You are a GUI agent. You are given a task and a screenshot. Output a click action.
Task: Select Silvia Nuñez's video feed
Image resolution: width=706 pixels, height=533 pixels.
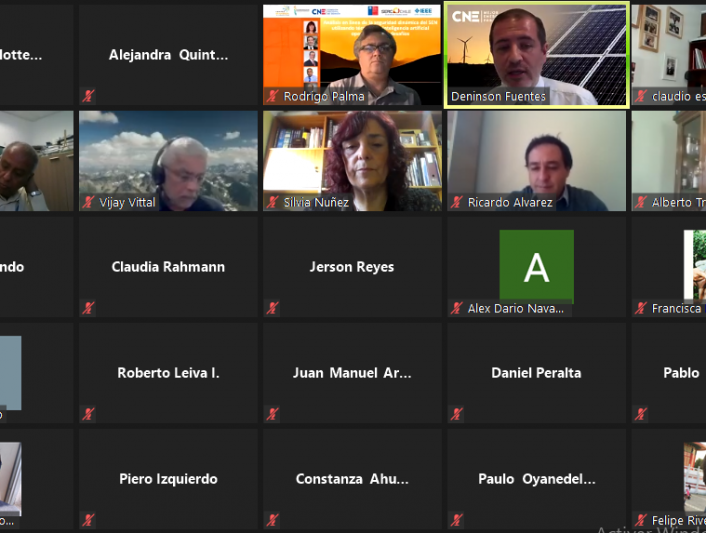click(x=352, y=161)
